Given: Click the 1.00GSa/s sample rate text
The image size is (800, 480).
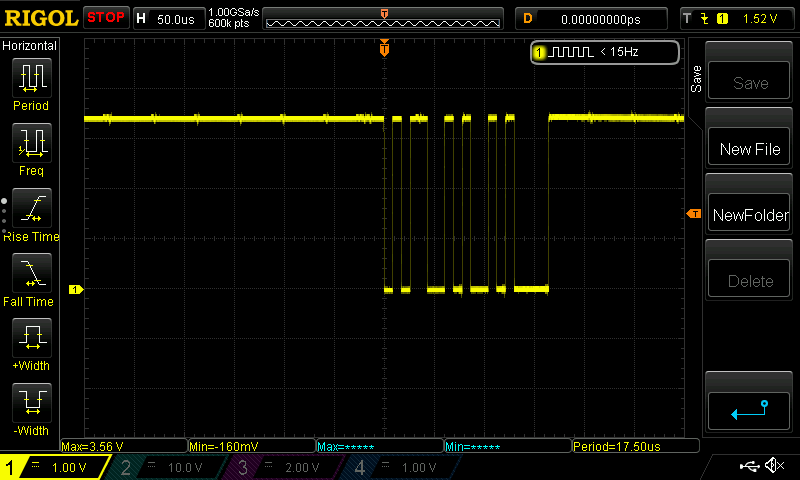Looking at the screenshot, I should click(x=234, y=12).
